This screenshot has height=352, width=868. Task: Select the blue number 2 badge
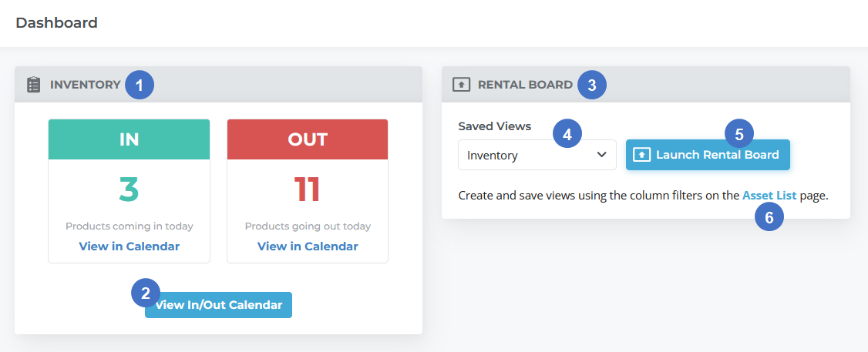pyautogui.click(x=146, y=293)
